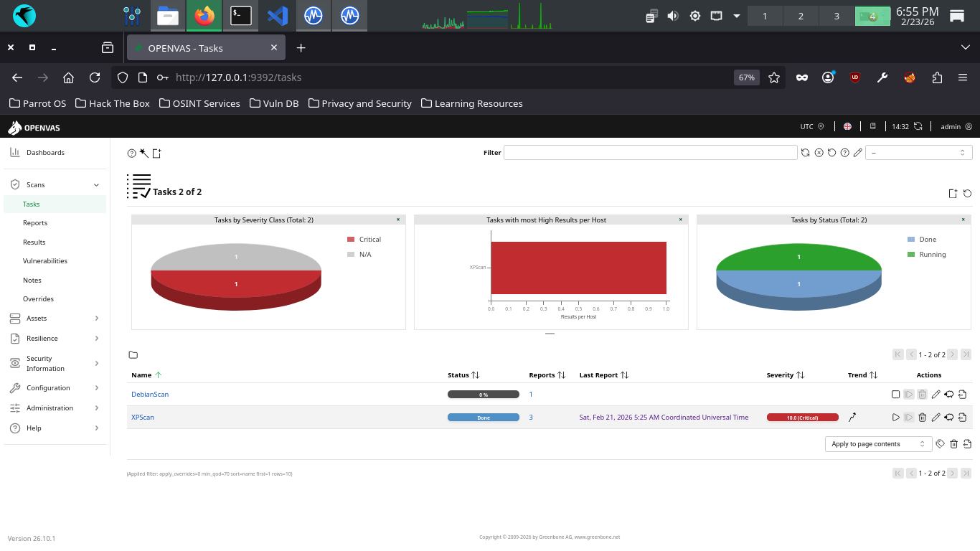Viewport: 980px width, 551px height.
Task: Open Reports from the sidebar
Action: [35, 223]
